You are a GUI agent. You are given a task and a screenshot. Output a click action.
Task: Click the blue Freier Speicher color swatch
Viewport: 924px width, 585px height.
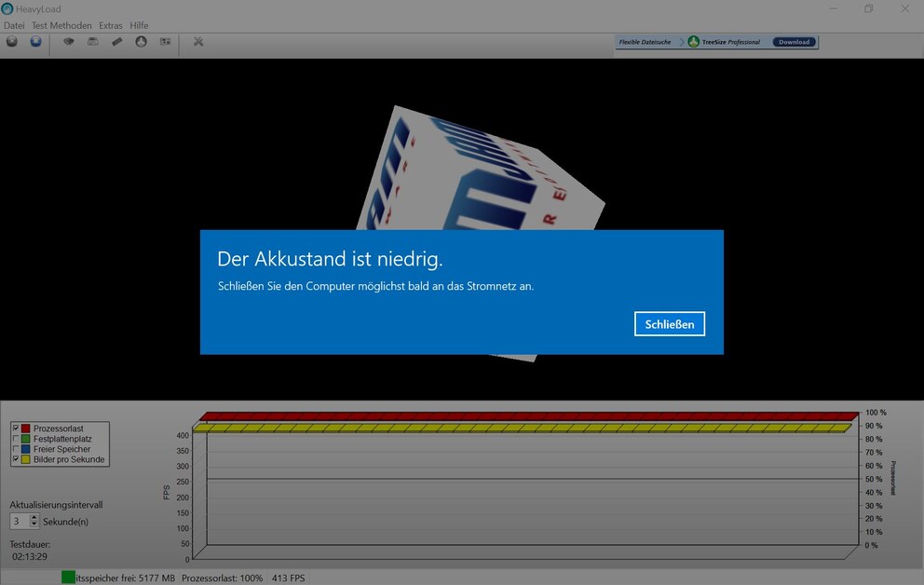[x=25, y=449]
